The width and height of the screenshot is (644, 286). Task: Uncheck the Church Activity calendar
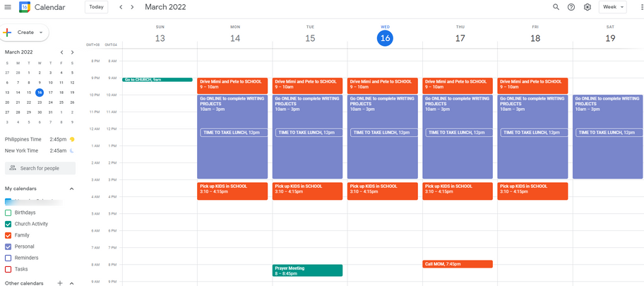click(x=8, y=224)
